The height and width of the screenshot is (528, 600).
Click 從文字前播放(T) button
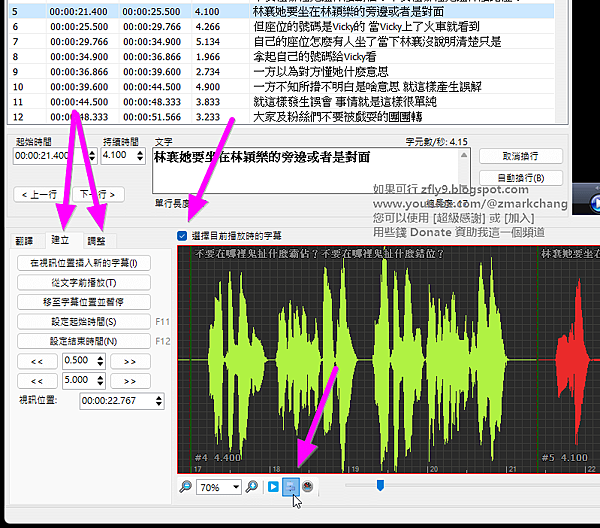(84, 283)
